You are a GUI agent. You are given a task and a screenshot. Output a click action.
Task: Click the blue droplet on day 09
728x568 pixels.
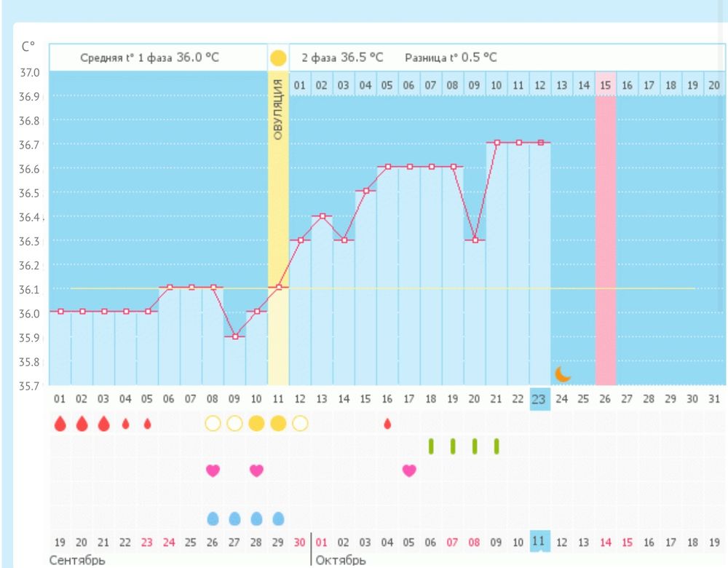tap(234, 518)
